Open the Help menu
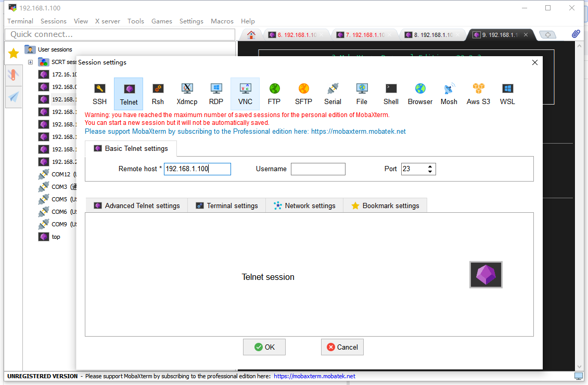The height and width of the screenshot is (385, 588). 248,21
